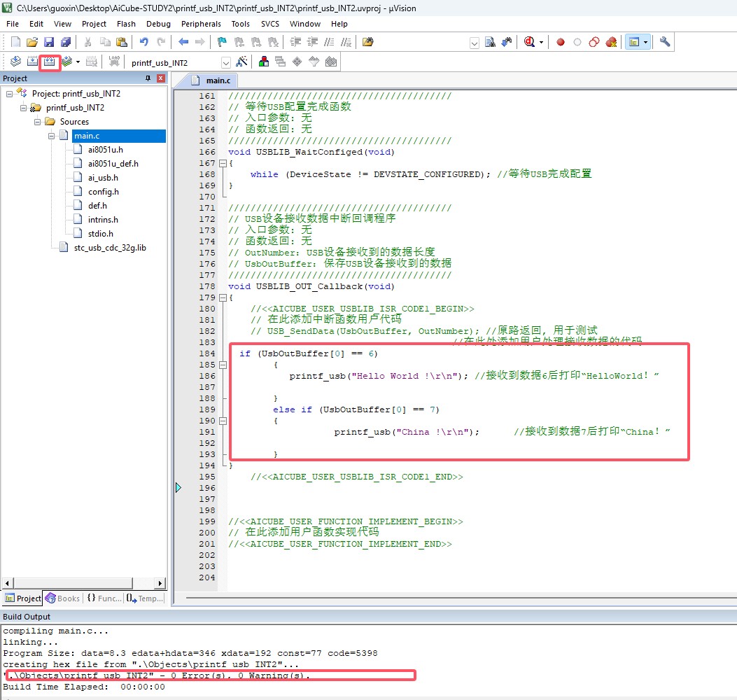Screen dimensions: 737x700
Task: Collapse the Sources folder tree node
Action: click(x=38, y=122)
